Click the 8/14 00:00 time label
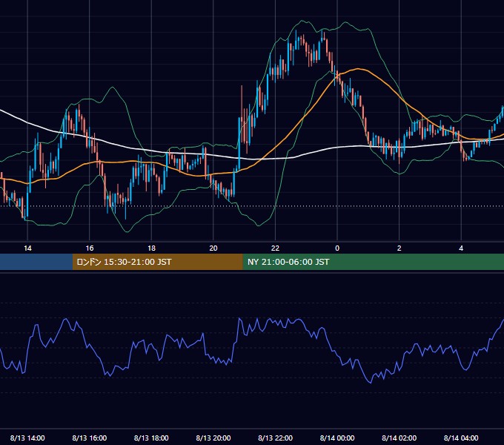Screen dimensions: 504x445 coord(337,438)
